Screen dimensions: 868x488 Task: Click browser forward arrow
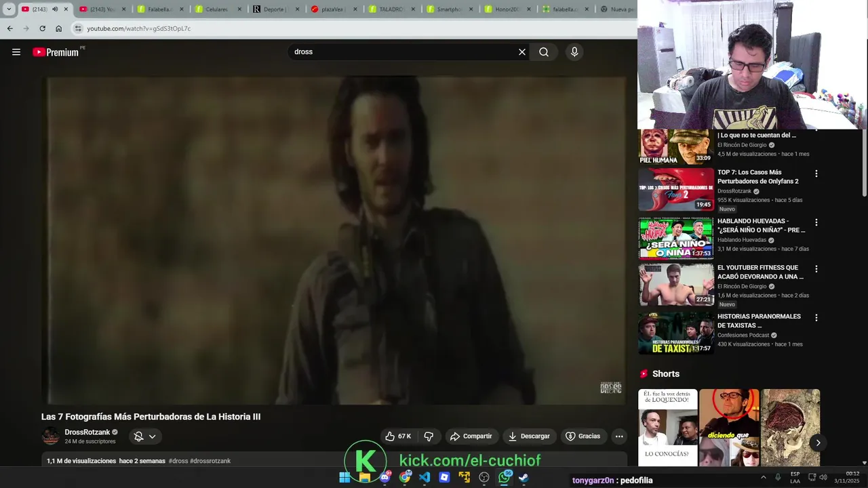[26, 28]
